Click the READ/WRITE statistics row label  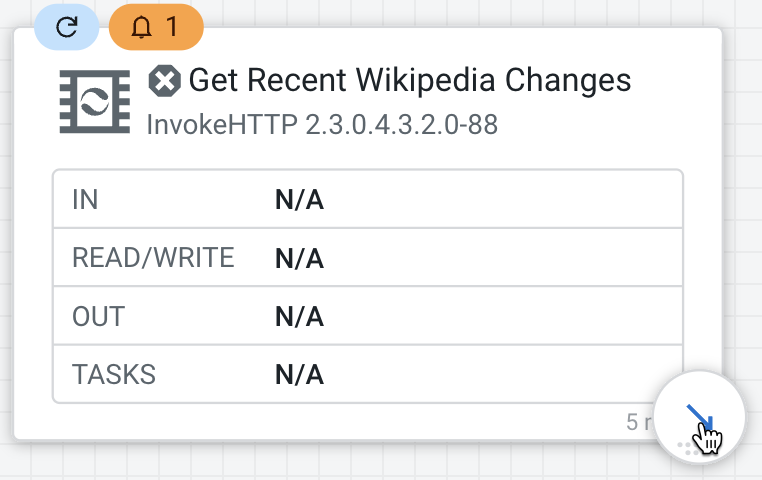point(153,258)
